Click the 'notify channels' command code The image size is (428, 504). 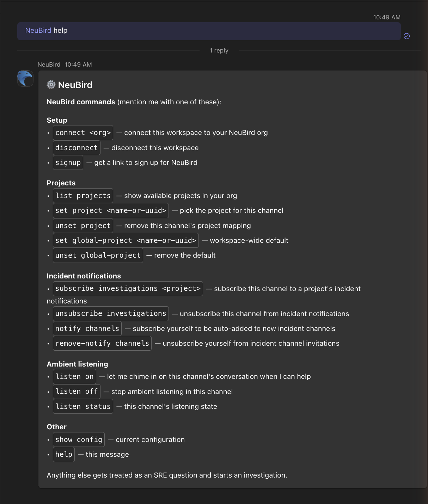coord(87,328)
